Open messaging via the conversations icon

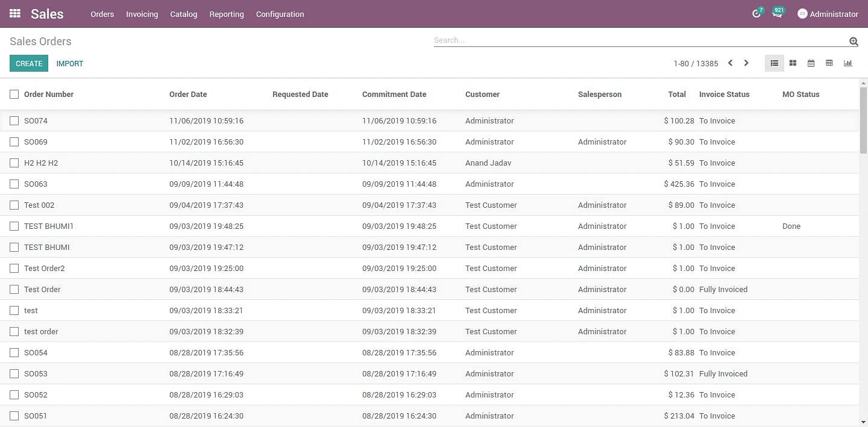pyautogui.click(x=777, y=13)
